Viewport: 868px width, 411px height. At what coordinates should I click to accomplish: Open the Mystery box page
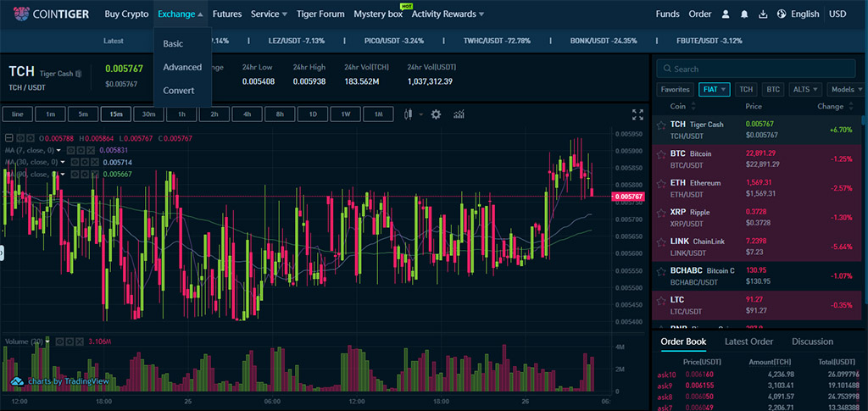[x=378, y=14]
